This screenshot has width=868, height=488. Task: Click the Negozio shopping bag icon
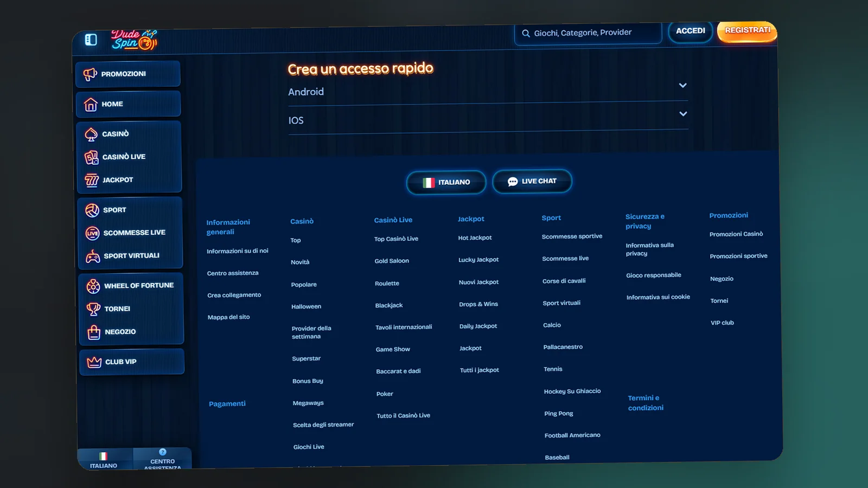tap(94, 332)
